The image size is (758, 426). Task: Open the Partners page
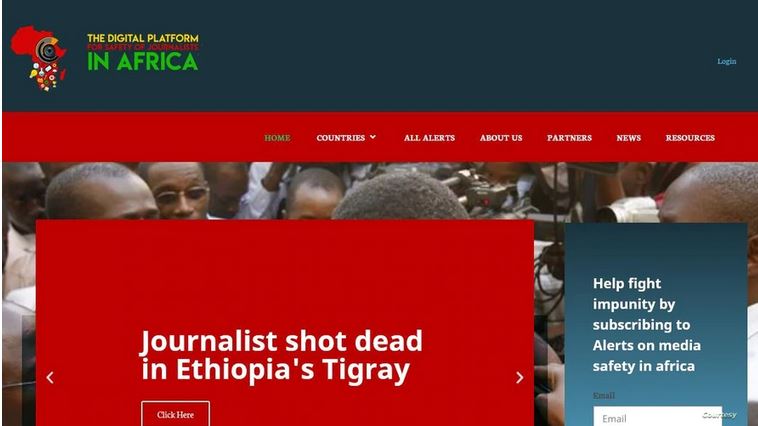point(569,138)
